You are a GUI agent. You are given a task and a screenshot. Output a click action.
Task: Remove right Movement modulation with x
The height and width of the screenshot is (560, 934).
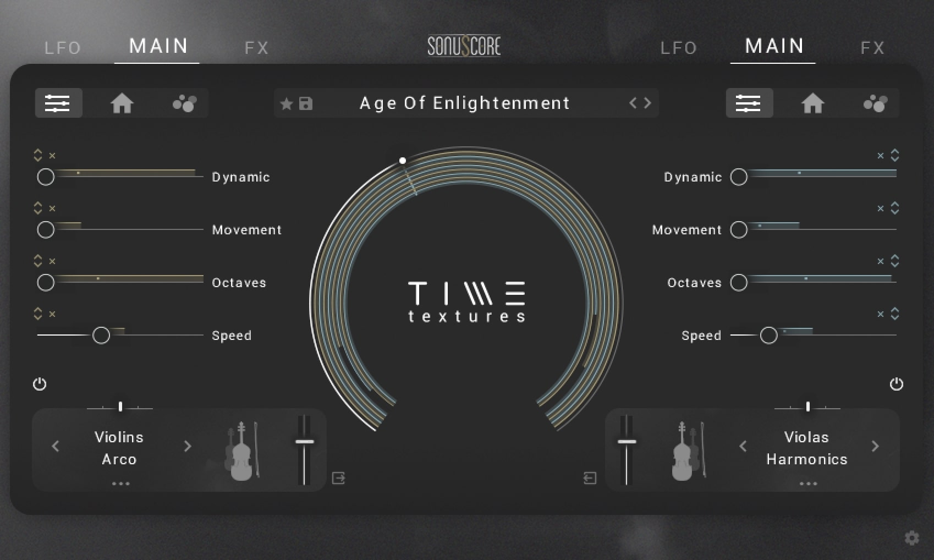[881, 208]
